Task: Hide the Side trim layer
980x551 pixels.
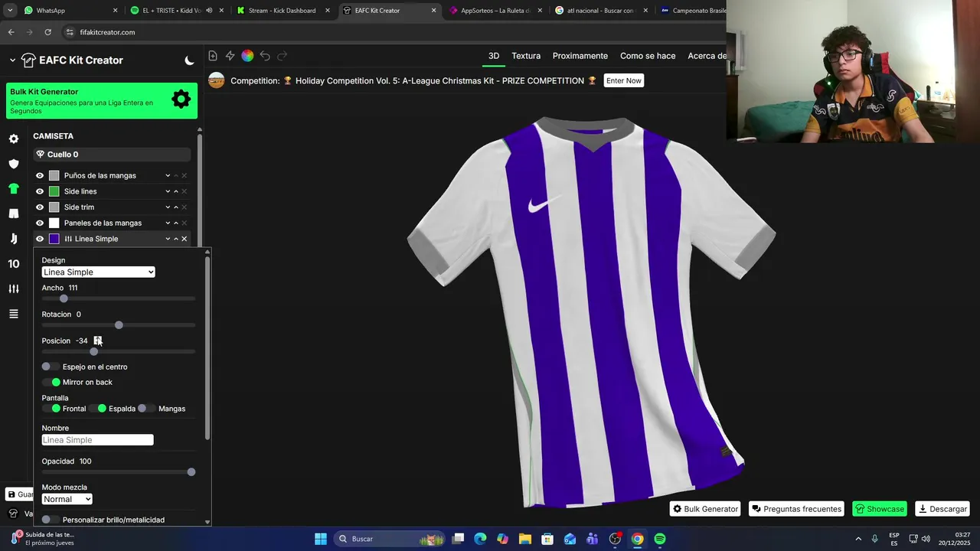Action: (40, 207)
